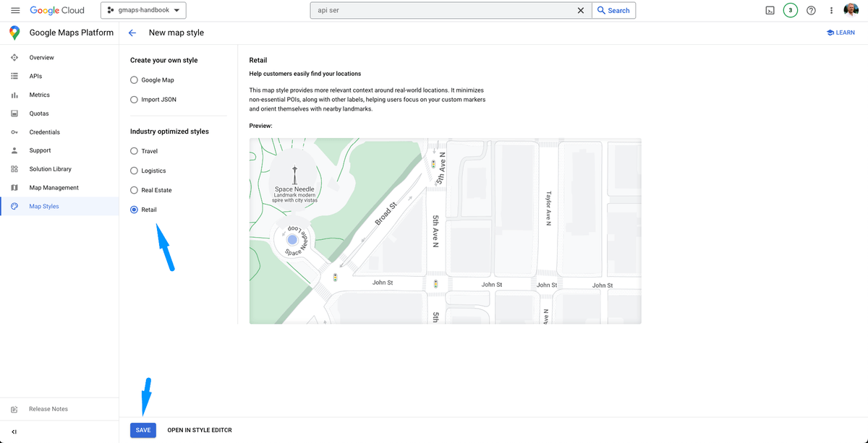Open the three-dot settings menu
Screen dimensions: 868x443
coord(831,11)
